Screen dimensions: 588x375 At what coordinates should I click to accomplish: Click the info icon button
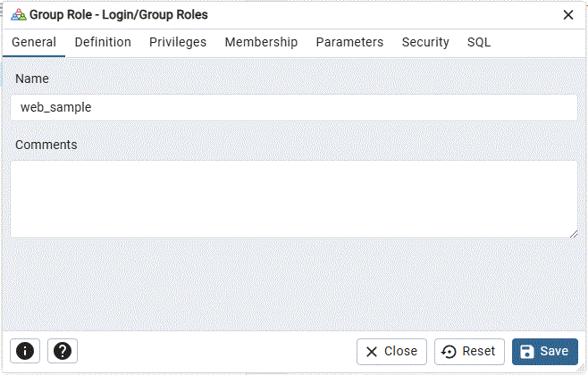[24, 351]
